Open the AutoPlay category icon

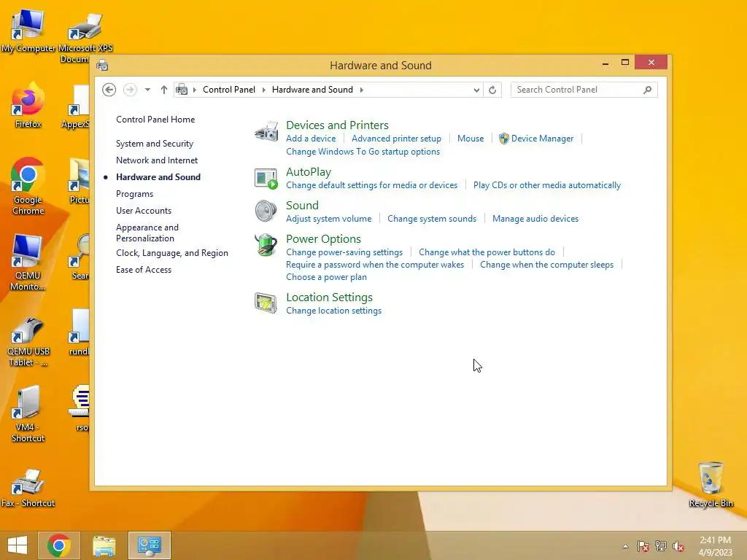(266, 179)
